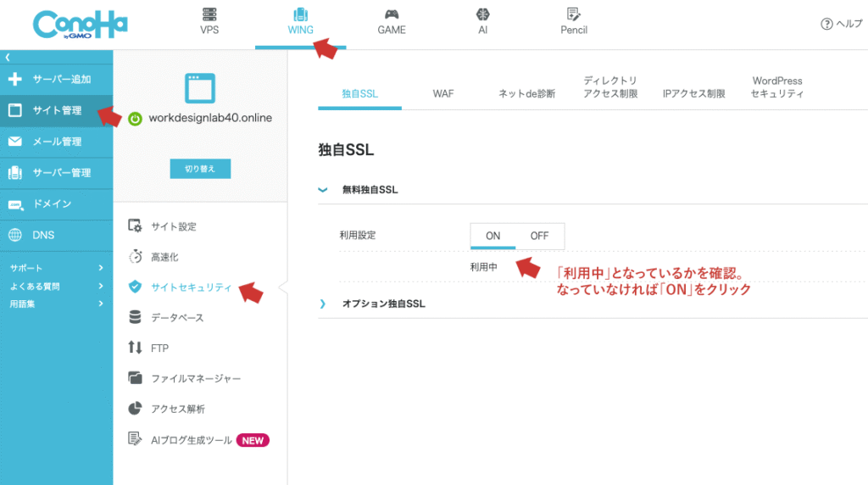Click the folder icon for ファイルマネージャー

(135, 378)
